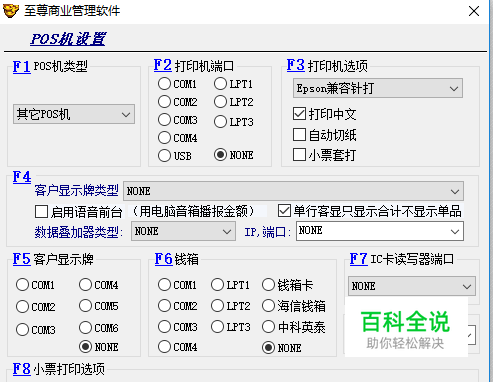
Task: Click the POS机设置 heading
Action: click(x=68, y=39)
